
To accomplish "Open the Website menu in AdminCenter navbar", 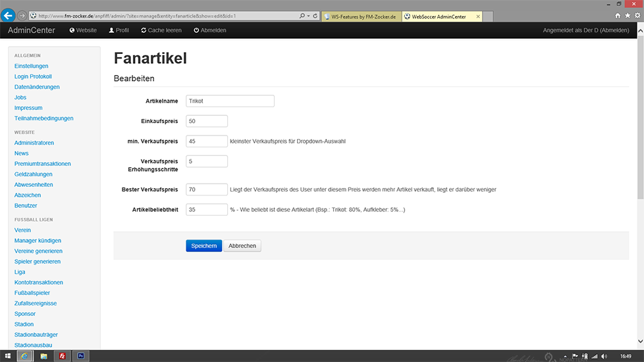I will click(x=83, y=30).
